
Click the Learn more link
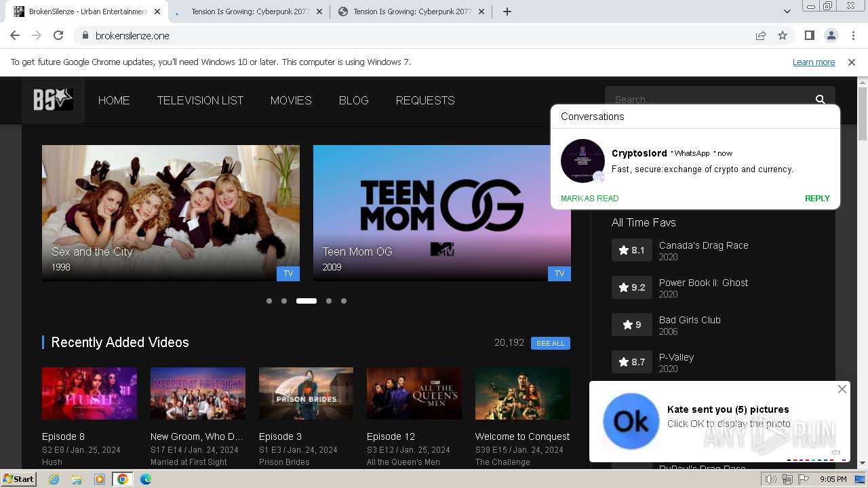[814, 62]
